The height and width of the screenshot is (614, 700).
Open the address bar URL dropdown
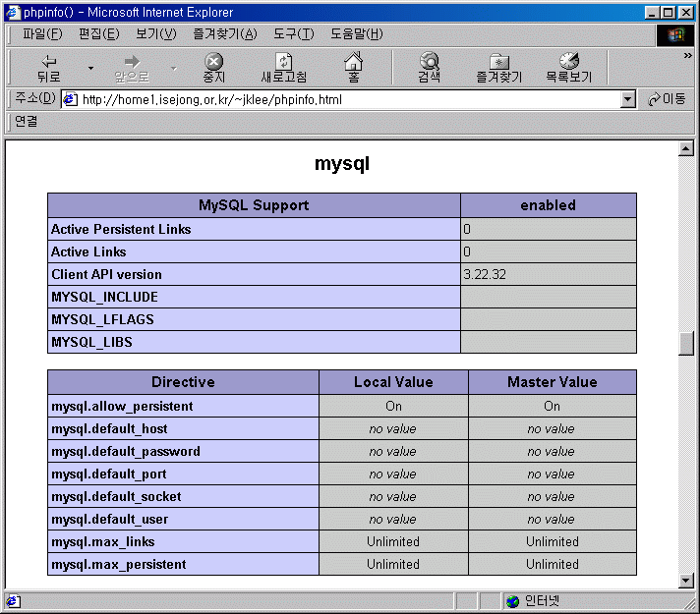[x=628, y=99]
